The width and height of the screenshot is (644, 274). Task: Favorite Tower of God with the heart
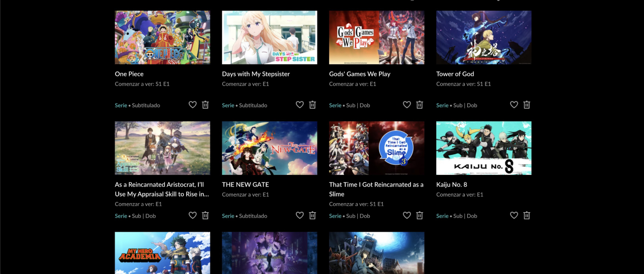click(514, 105)
